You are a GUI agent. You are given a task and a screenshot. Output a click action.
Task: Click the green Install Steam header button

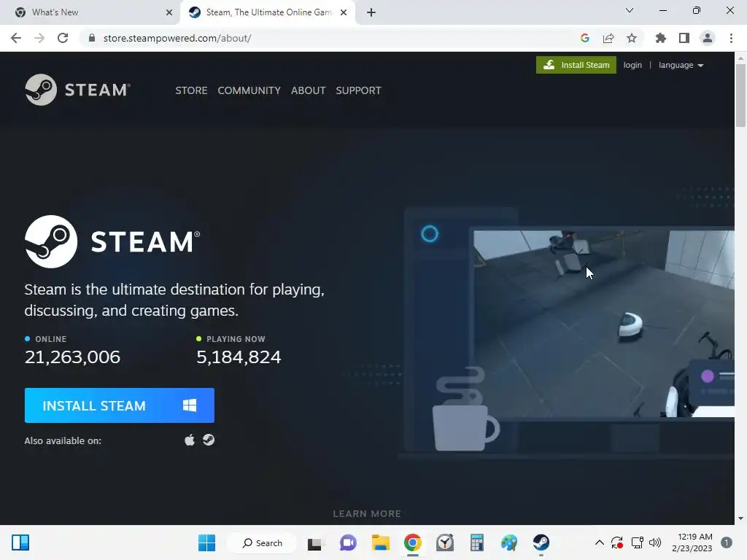[x=576, y=65]
